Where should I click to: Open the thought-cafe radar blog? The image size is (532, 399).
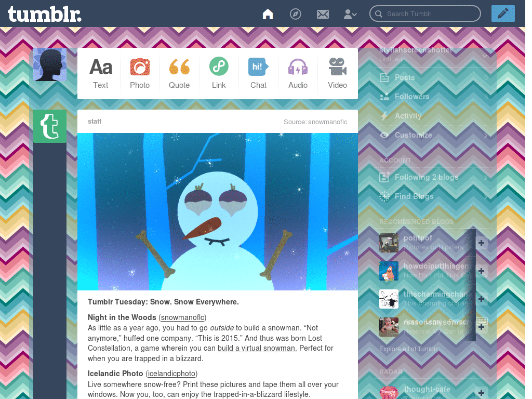[427, 389]
